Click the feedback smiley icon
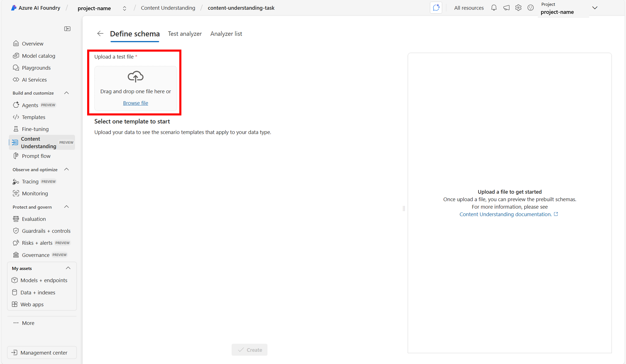This screenshot has height=364, width=626. [x=530, y=8]
